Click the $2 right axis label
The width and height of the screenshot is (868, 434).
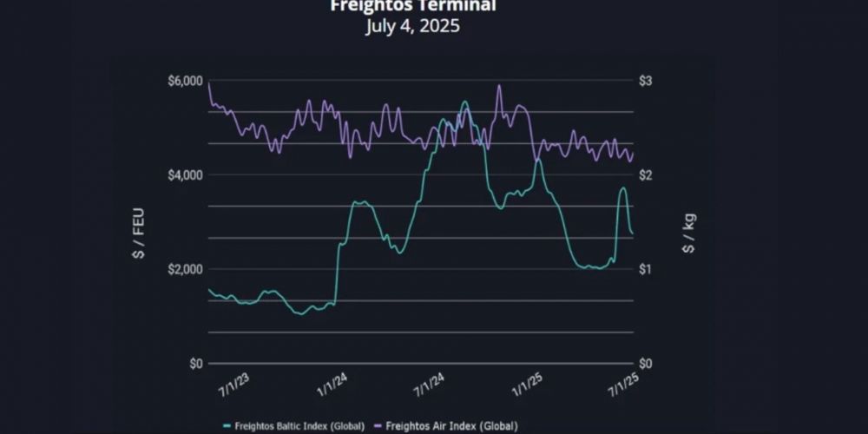tap(646, 175)
